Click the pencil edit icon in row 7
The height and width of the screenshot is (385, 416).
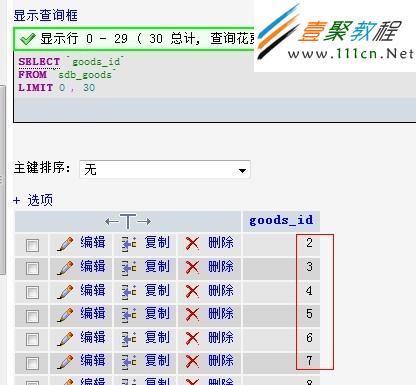point(65,362)
